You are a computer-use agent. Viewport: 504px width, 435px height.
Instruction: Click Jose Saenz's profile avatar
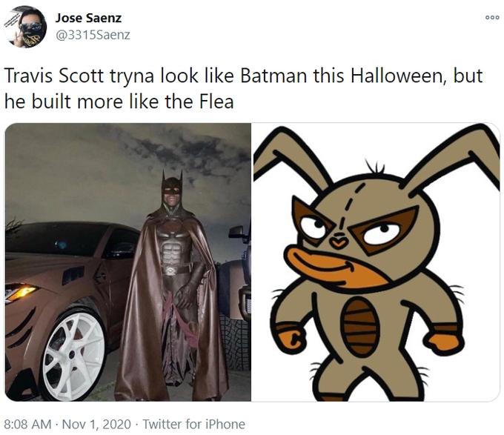(25, 27)
